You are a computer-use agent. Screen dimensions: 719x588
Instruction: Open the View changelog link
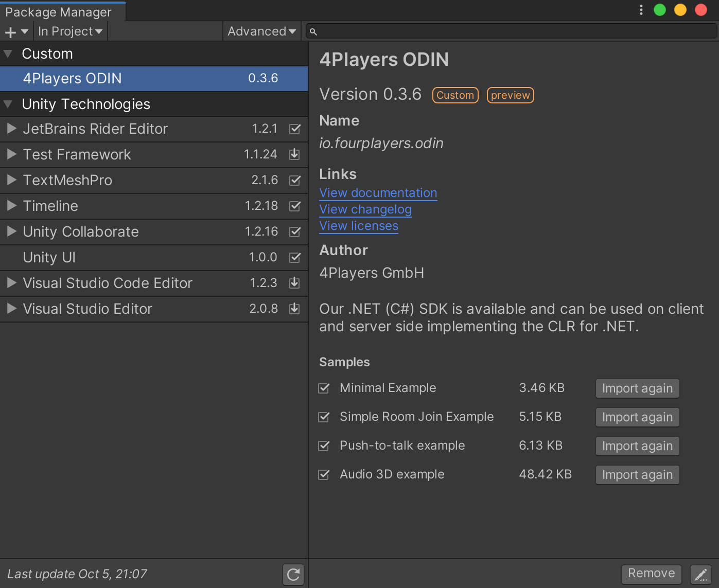365,209
